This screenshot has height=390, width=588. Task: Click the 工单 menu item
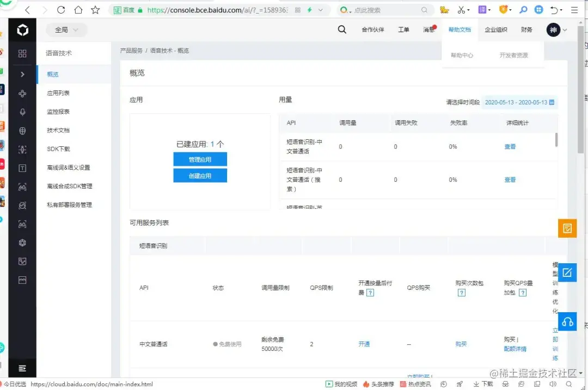[403, 30]
